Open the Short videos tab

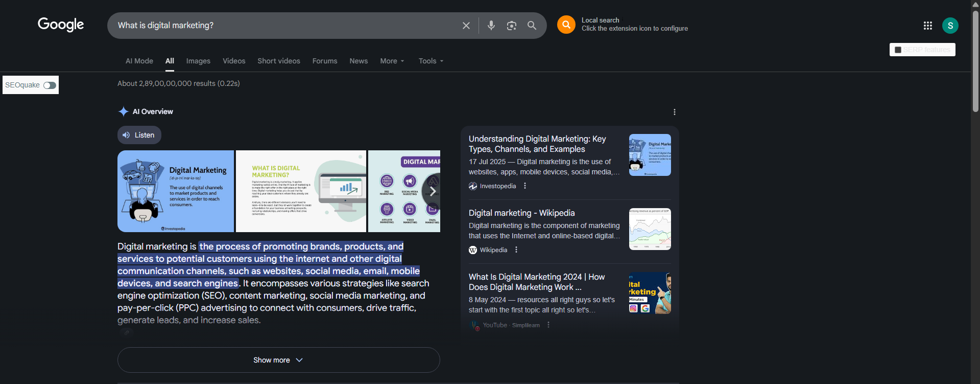click(x=279, y=61)
